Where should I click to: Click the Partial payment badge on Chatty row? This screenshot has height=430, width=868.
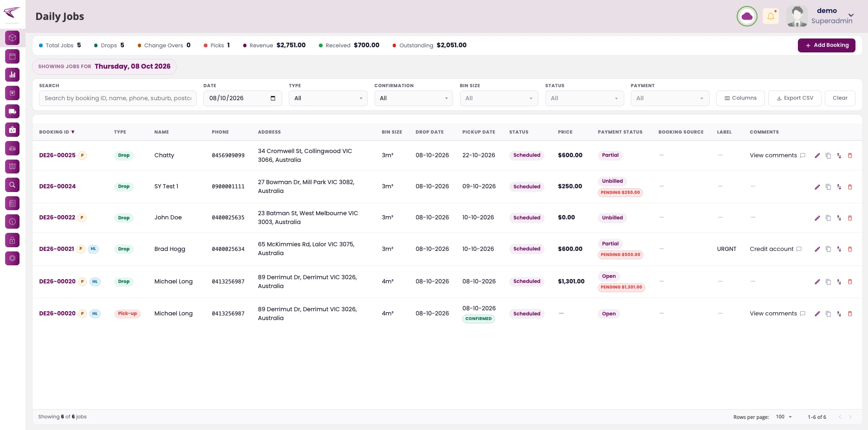coord(610,155)
